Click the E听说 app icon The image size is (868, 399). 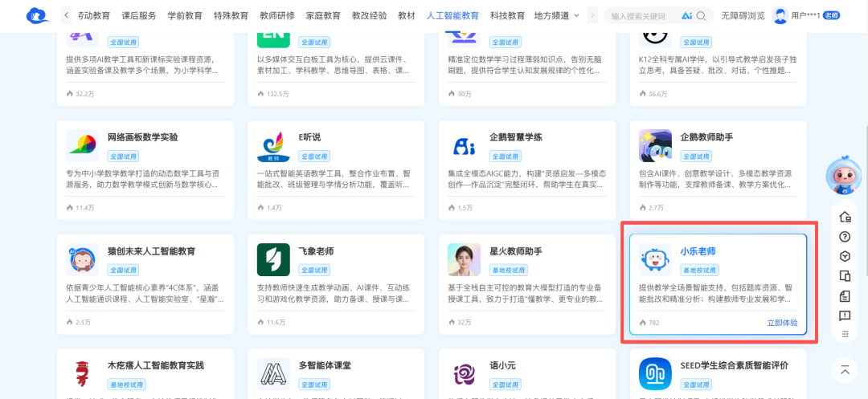pos(273,146)
